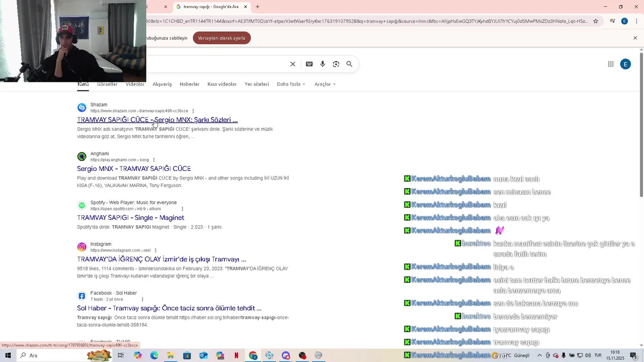Open Microsoft Edge from the taskbar

154,355
